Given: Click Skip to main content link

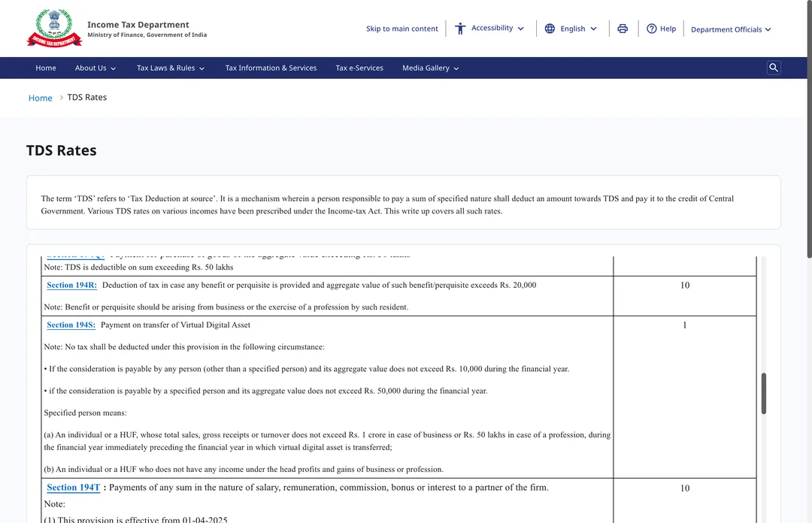Looking at the screenshot, I should (x=401, y=29).
